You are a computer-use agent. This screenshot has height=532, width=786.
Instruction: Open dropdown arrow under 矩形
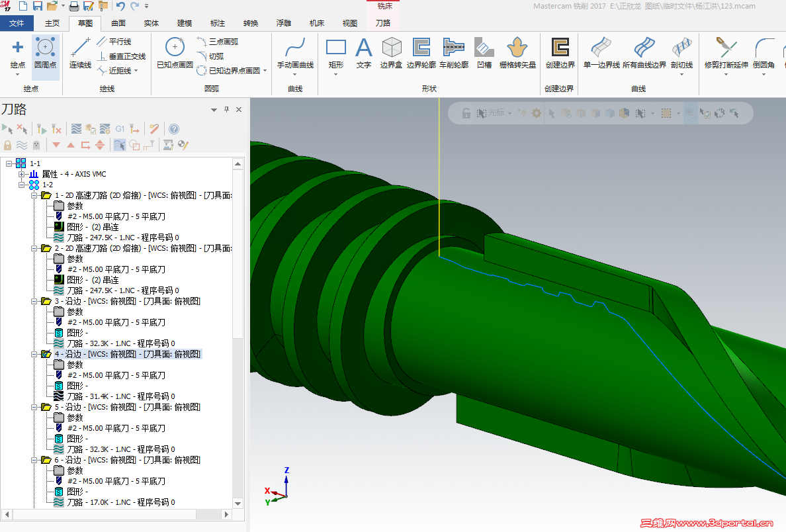tap(336, 74)
